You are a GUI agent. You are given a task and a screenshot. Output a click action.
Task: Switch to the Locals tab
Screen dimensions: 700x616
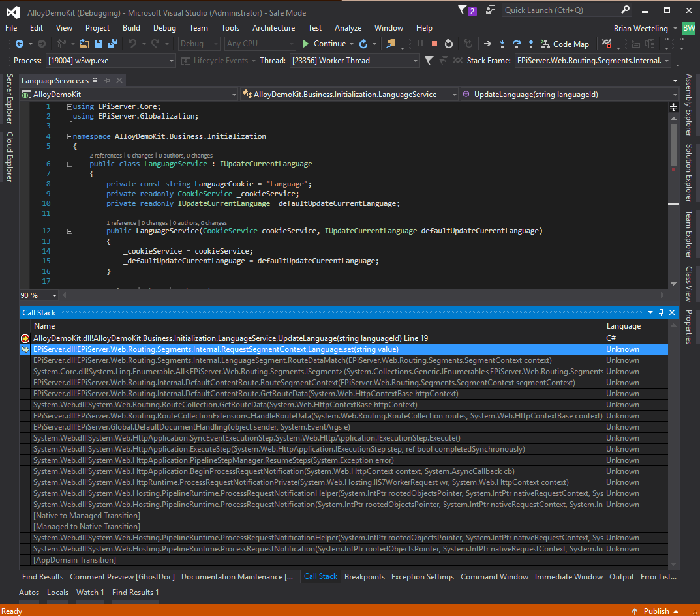click(57, 593)
